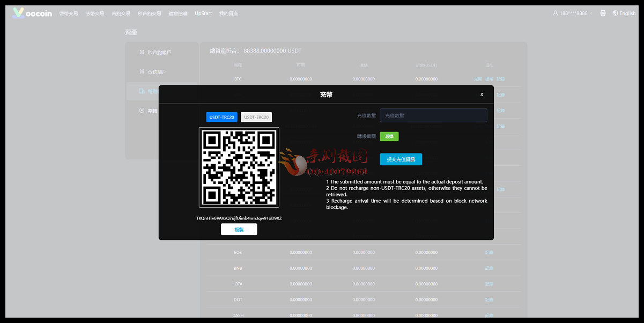Close the 充幣 dialog with x
The height and width of the screenshot is (323, 644).
[482, 94]
